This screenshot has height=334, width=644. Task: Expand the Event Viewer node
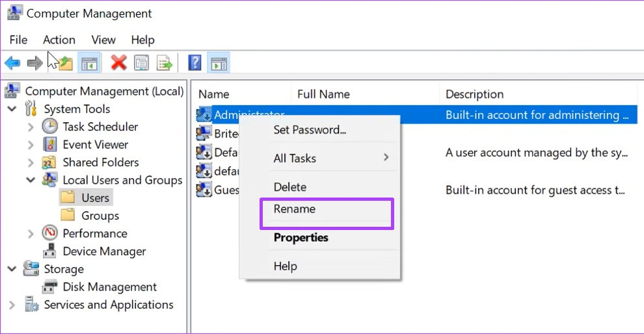pyautogui.click(x=31, y=145)
